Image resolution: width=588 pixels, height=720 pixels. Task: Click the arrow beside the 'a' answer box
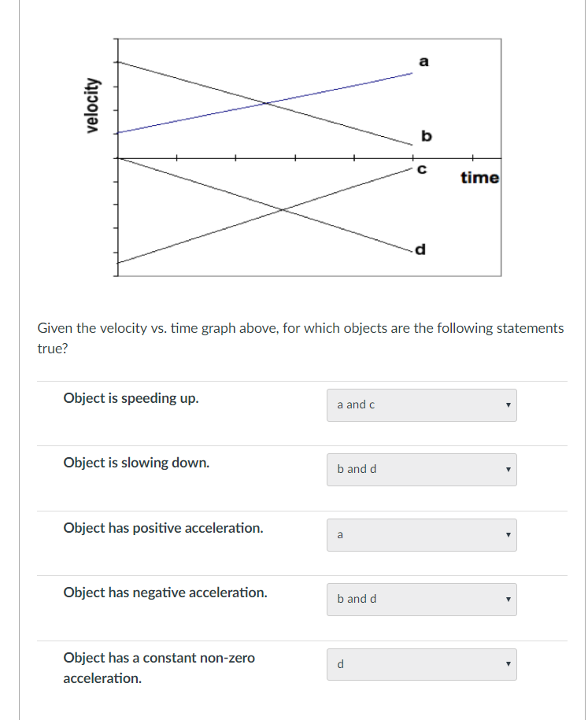click(x=508, y=534)
